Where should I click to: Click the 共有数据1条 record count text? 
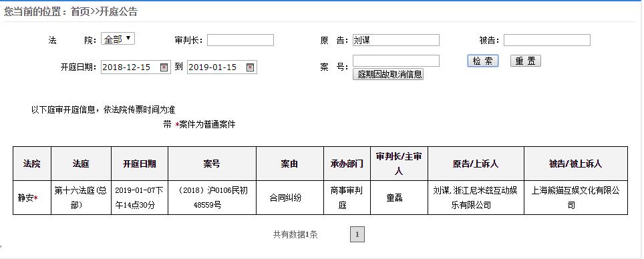pos(295,235)
